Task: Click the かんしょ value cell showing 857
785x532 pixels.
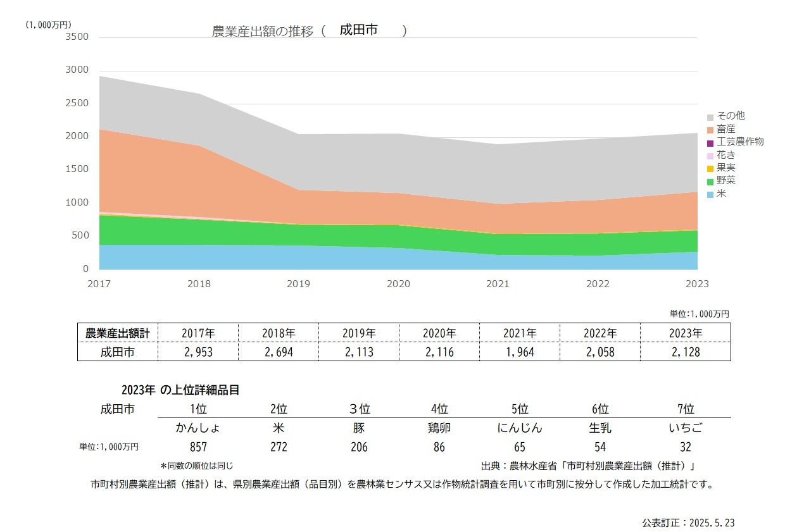Action: tap(198, 447)
